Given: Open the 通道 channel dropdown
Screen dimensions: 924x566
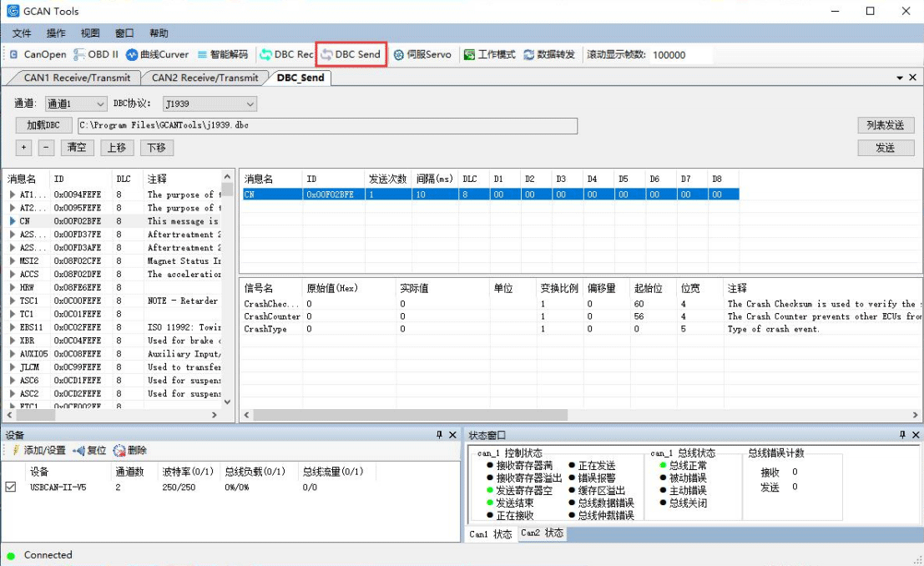Looking at the screenshot, I should 76,104.
